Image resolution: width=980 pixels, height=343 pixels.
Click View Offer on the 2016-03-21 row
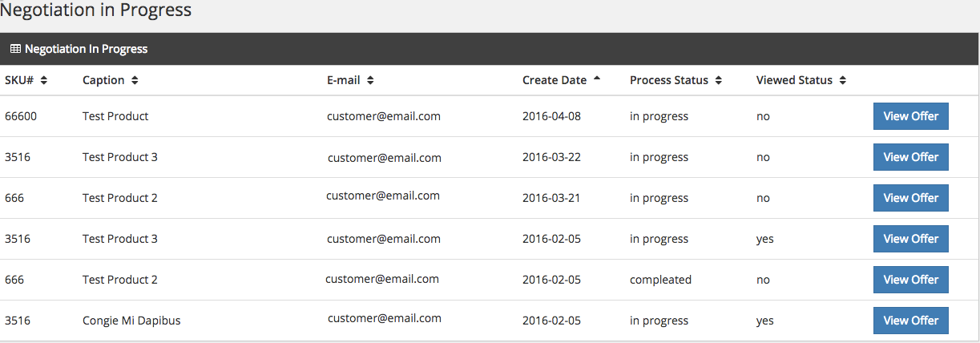[910, 198]
